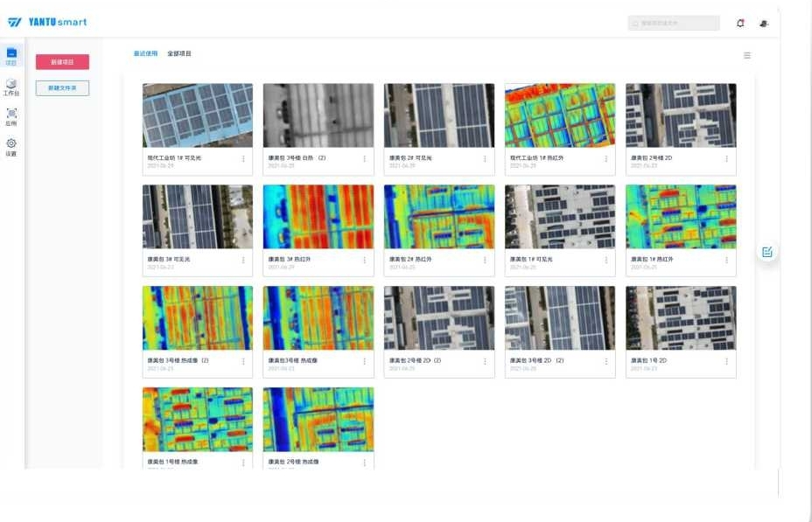Screen dimensions: 812x522
Task: Click the red 新建项目 button
Action: (x=62, y=62)
